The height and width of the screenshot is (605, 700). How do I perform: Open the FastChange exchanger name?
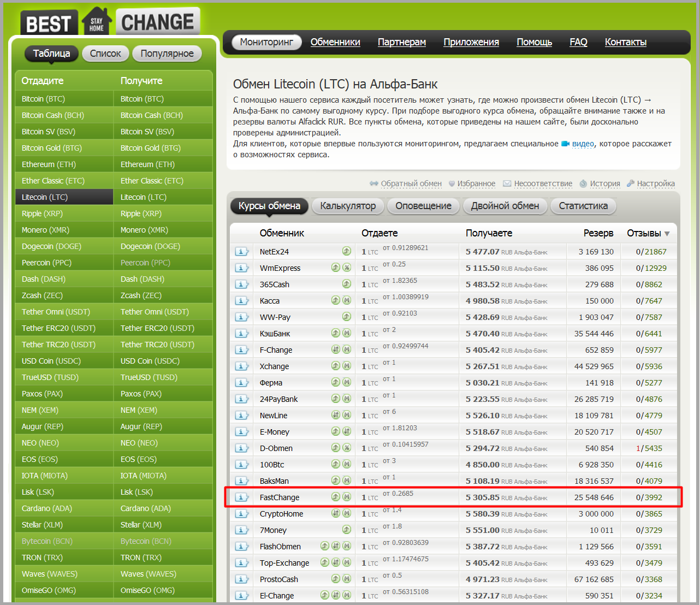click(280, 497)
